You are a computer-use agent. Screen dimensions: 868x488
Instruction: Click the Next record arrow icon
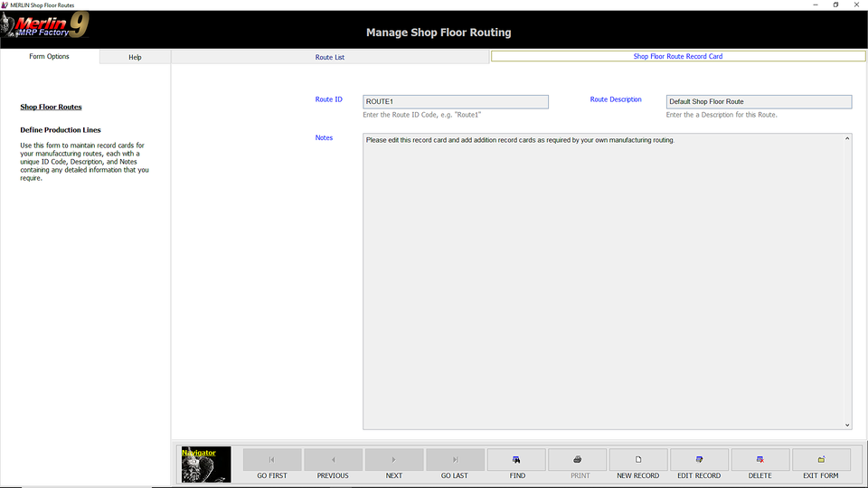coord(394,460)
